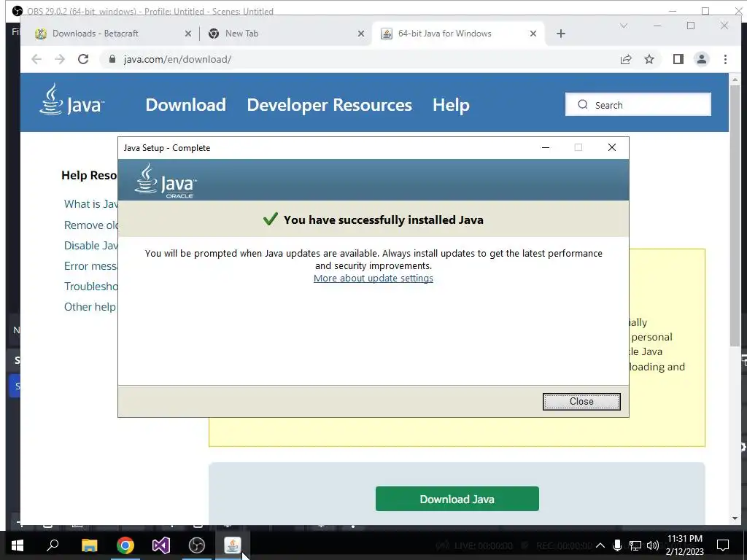Click the green Download Java button
Screen dimensions: 747x560
pos(457,499)
